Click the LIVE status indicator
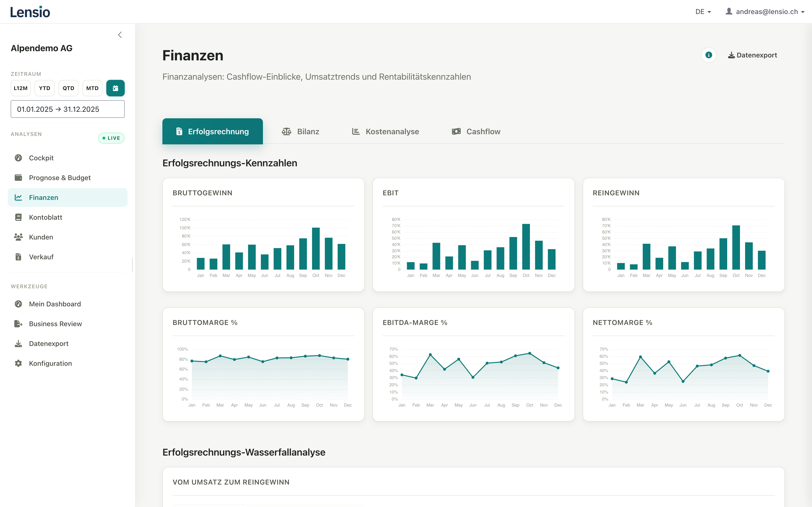812x507 pixels. 111,138
